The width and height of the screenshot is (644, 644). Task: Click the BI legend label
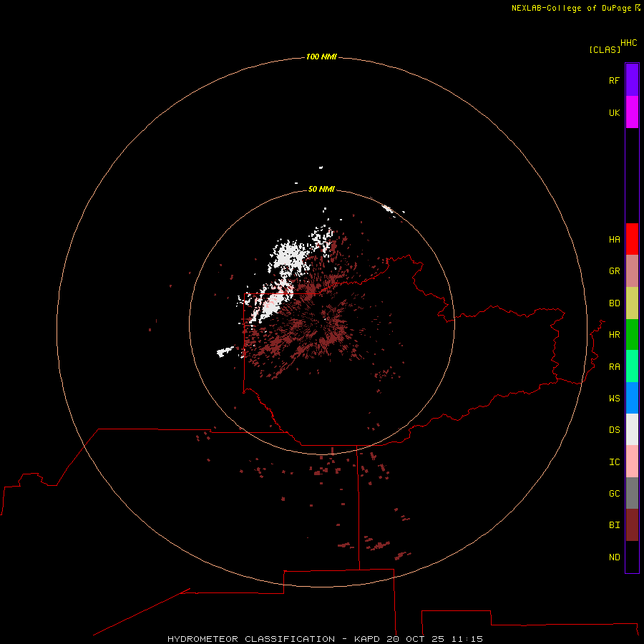(x=614, y=525)
